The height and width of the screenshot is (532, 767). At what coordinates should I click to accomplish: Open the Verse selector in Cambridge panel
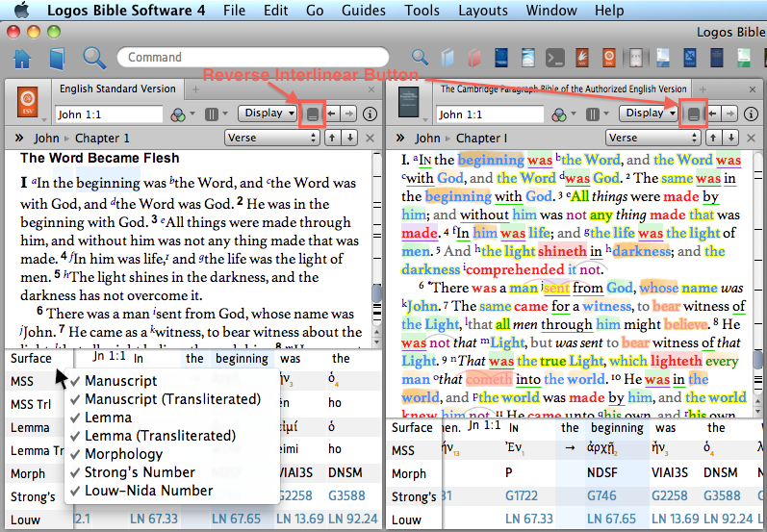(653, 138)
